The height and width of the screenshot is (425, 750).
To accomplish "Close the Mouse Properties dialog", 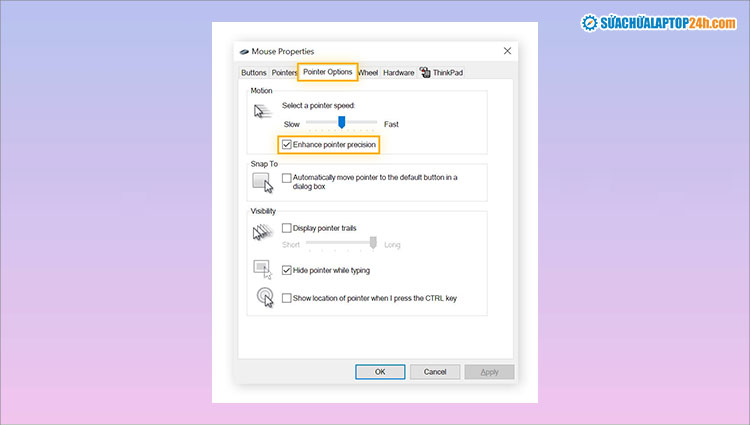I will pos(507,51).
